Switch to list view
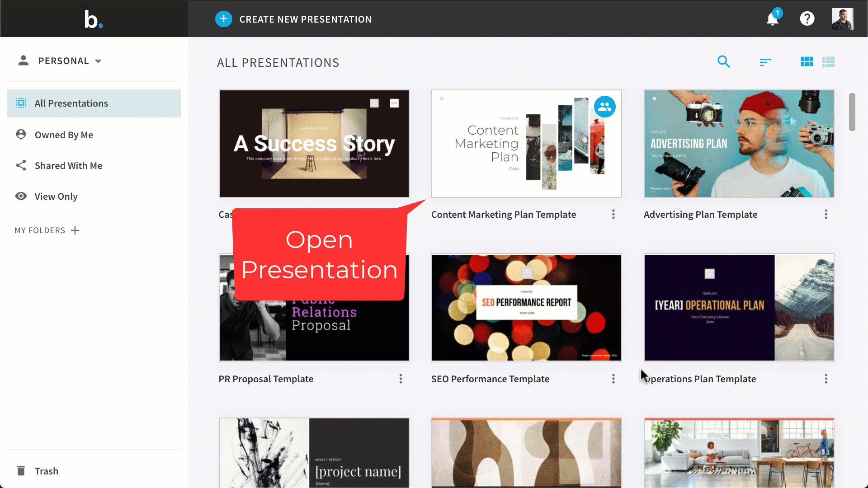The image size is (868, 488). (x=828, y=62)
